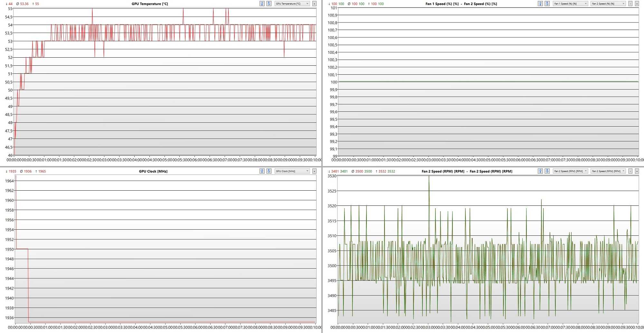Click the plus button in Fan Speed (%) panel
This screenshot has height=333, width=644.
[x=637, y=4]
